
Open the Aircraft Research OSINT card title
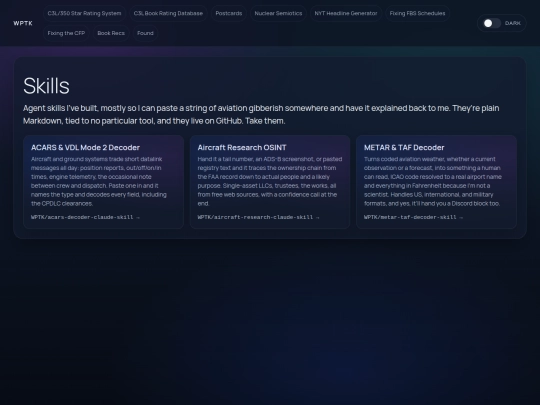[242, 147]
